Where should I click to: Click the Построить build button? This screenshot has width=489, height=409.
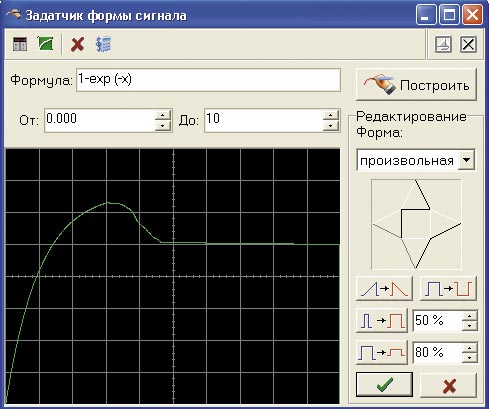tap(416, 85)
